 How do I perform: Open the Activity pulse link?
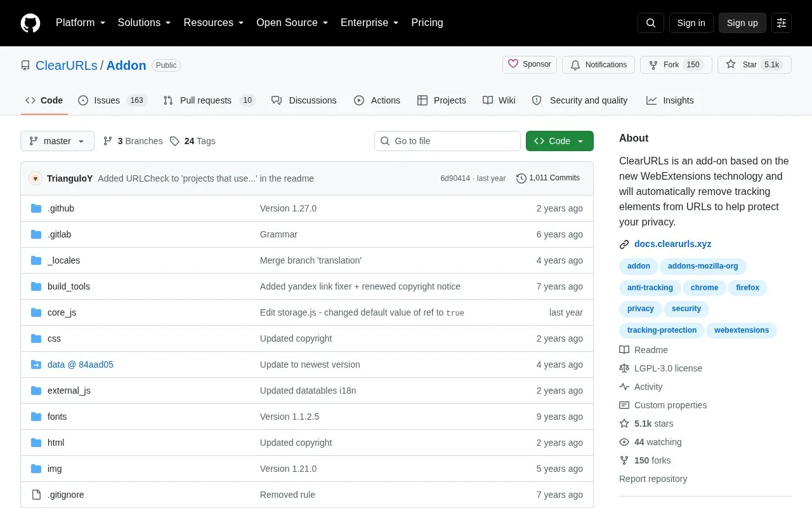[x=641, y=387]
